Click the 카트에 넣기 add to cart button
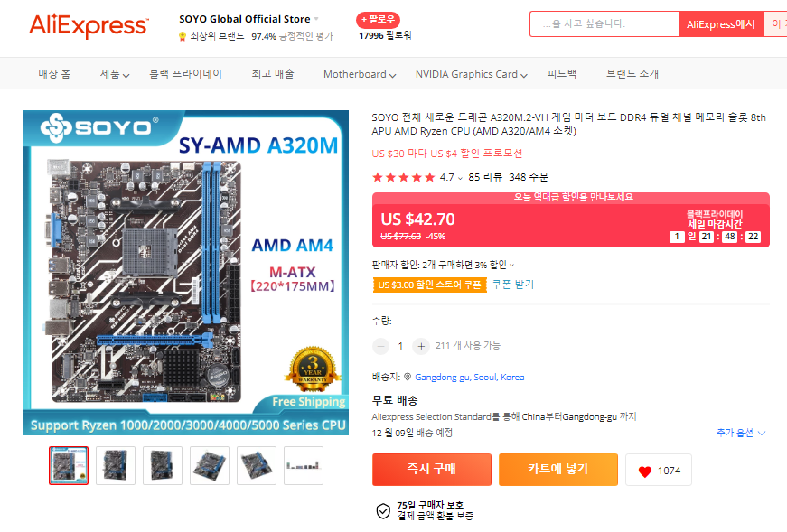787x532 pixels. click(558, 470)
